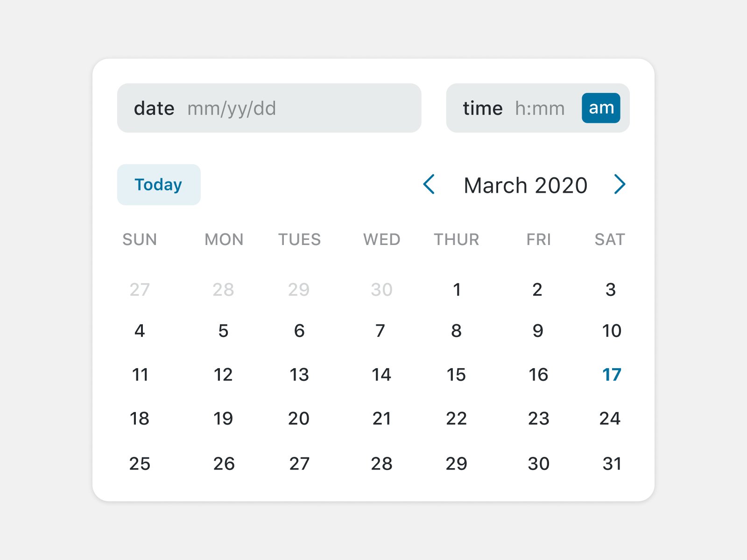Image resolution: width=747 pixels, height=560 pixels.
Task: Click the time input field
Action: click(x=539, y=108)
